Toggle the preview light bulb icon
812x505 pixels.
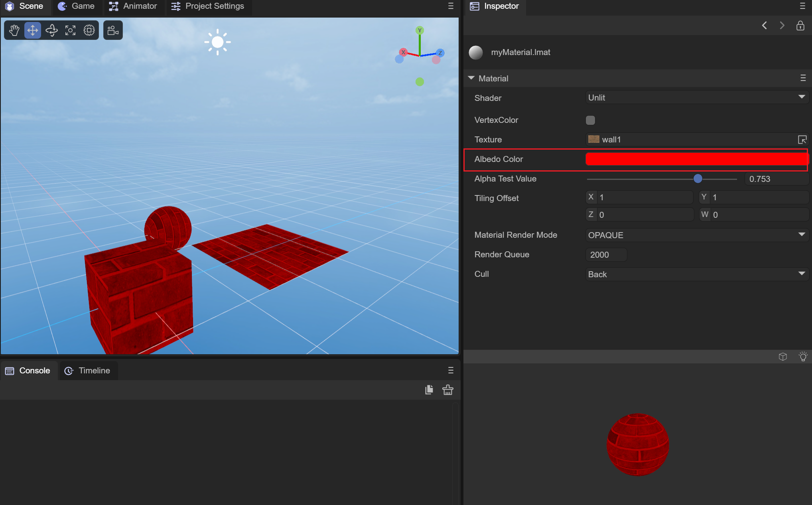coord(803,357)
